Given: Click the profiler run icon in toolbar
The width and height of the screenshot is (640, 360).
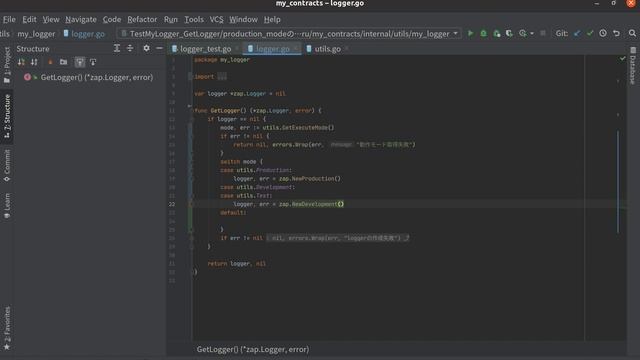Looking at the screenshot, I should pos(523,33).
